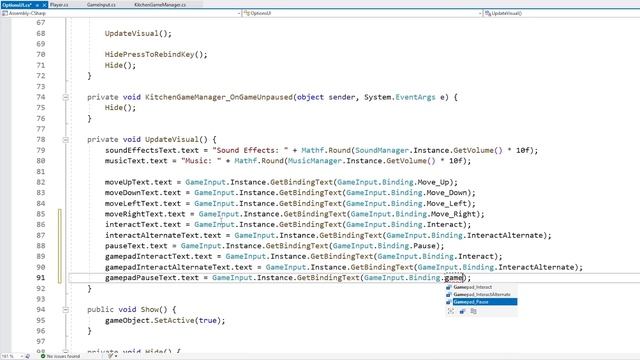
Task: Collapse the UpdateVisual method block
Action: pos(65,140)
